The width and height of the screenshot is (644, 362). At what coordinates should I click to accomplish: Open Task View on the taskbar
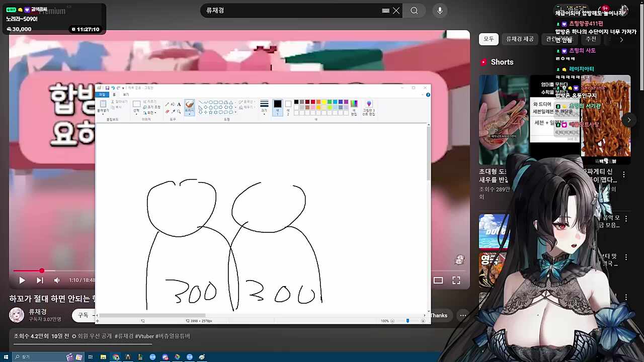click(x=91, y=357)
